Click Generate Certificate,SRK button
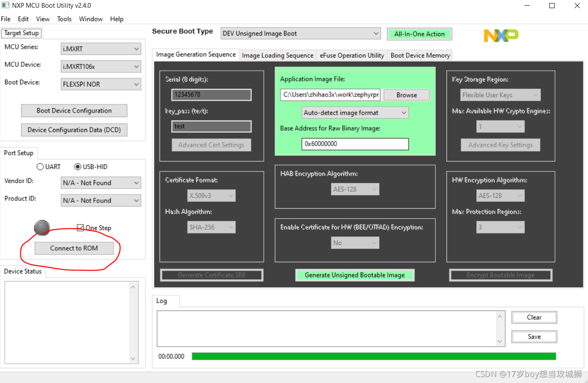Viewport: 588px width, 383px height. click(x=212, y=275)
